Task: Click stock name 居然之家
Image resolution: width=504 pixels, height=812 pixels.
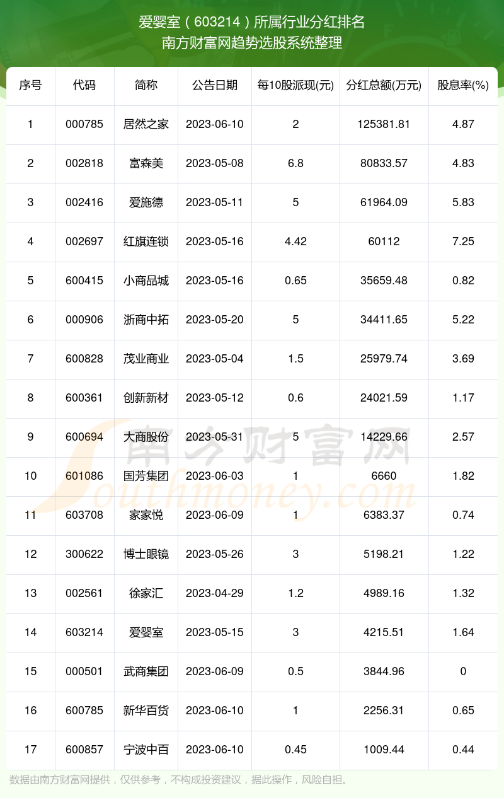Action: click(x=146, y=124)
